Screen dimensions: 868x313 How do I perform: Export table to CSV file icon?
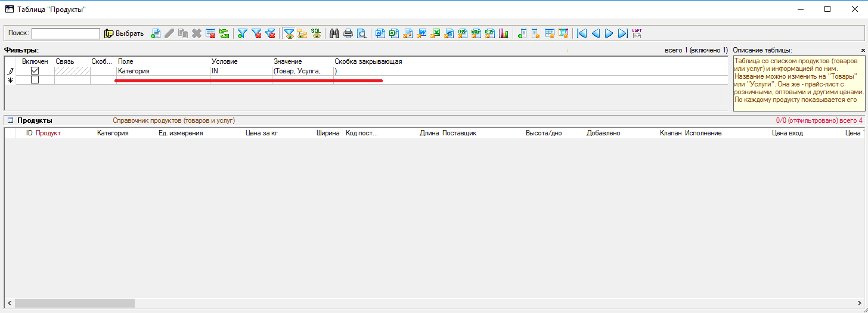pyautogui.click(x=463, y=33)
